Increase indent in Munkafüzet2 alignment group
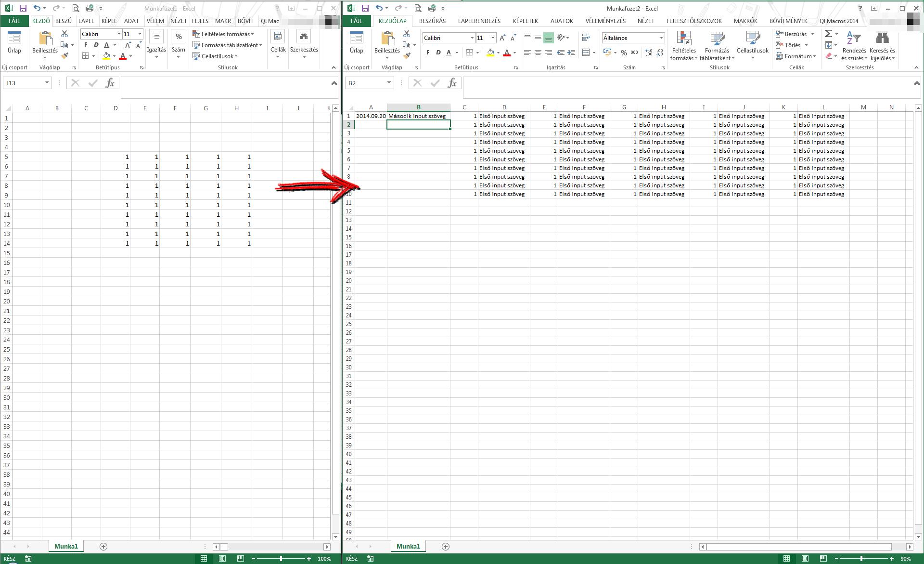924x564 pixels. click(x=571, y=52)
